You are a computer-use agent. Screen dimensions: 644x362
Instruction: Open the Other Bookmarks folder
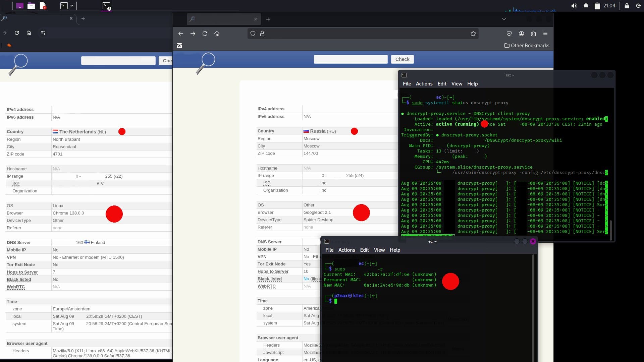point(527,46)
